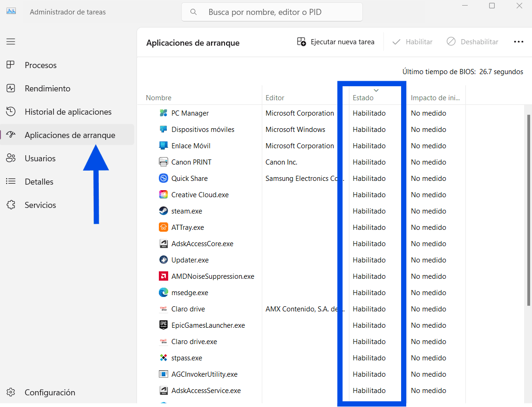This screenshot has height=407, width=532.
Task: Click the Rendimiento sidebar icon
Action: click(11, 88)
